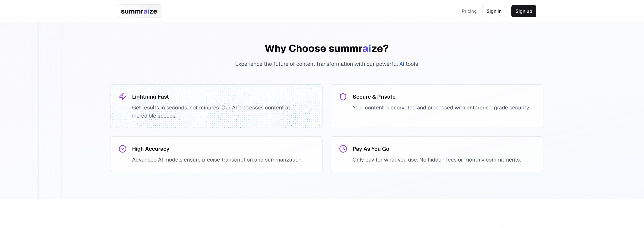Screen dimensions: 644x228
Task: Click the Lightning Fast title text
Action: click(151, 97)
